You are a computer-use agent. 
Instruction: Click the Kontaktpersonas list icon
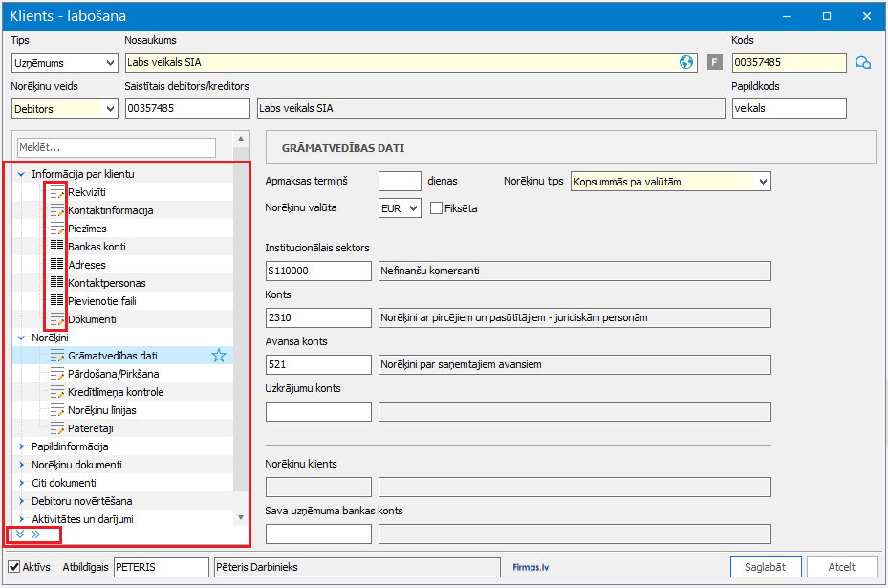(56, 283)
